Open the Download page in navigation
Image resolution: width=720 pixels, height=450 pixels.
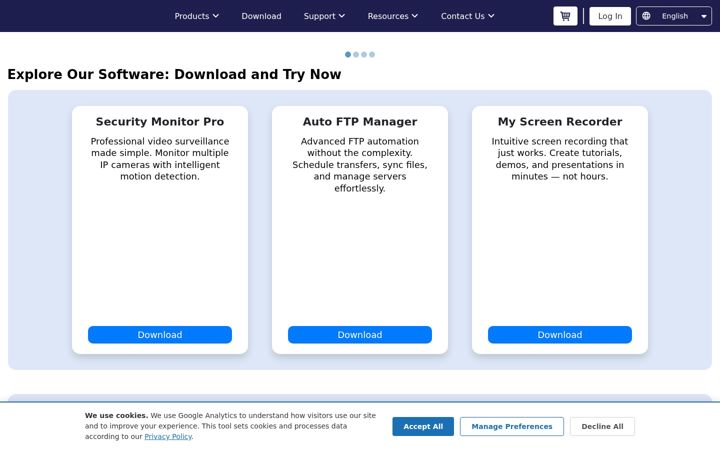[261, 16]
